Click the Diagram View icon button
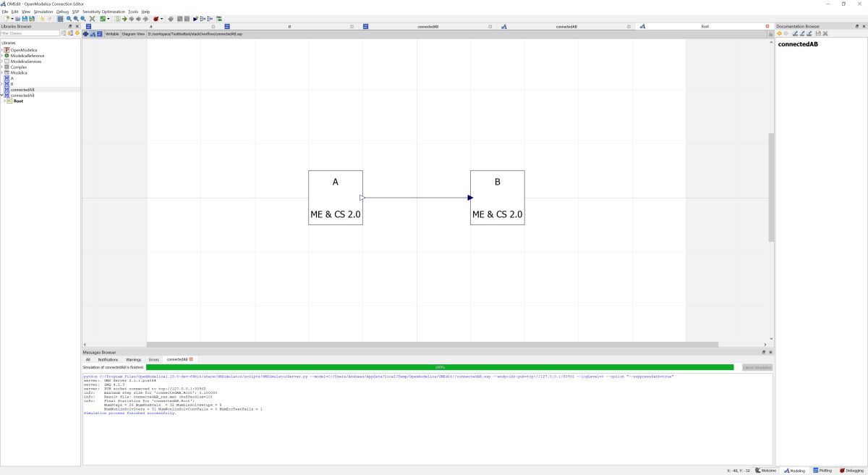 click(x=93, y=33)
